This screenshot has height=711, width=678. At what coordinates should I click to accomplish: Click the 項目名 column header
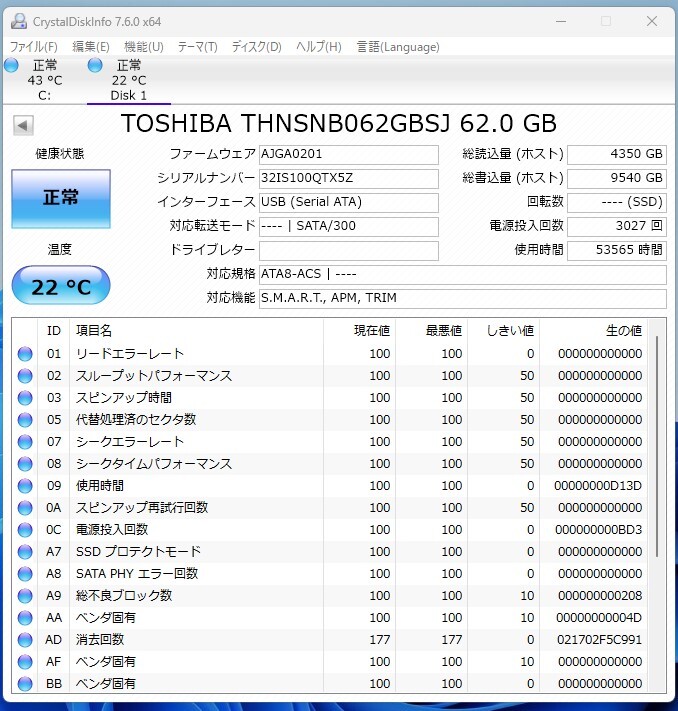[x=196, y=331]
